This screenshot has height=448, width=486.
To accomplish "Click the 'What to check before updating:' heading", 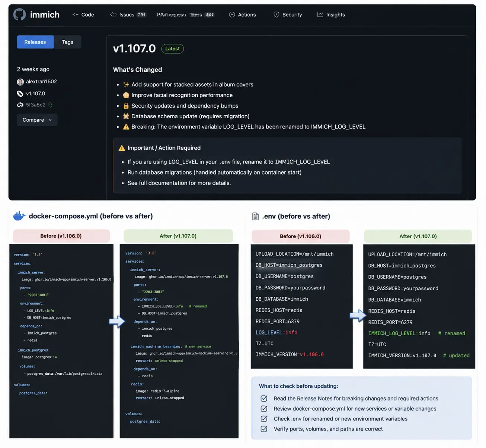I will (x=298, y=386).
